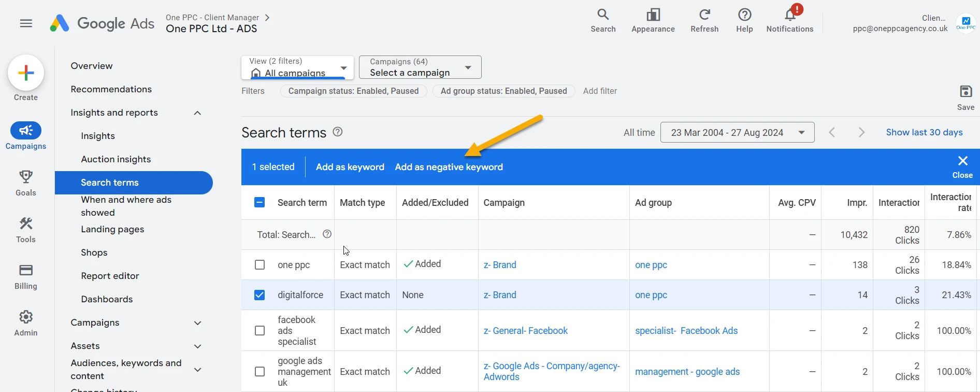Click the One PPC account avatar

[x=965, y=23]
